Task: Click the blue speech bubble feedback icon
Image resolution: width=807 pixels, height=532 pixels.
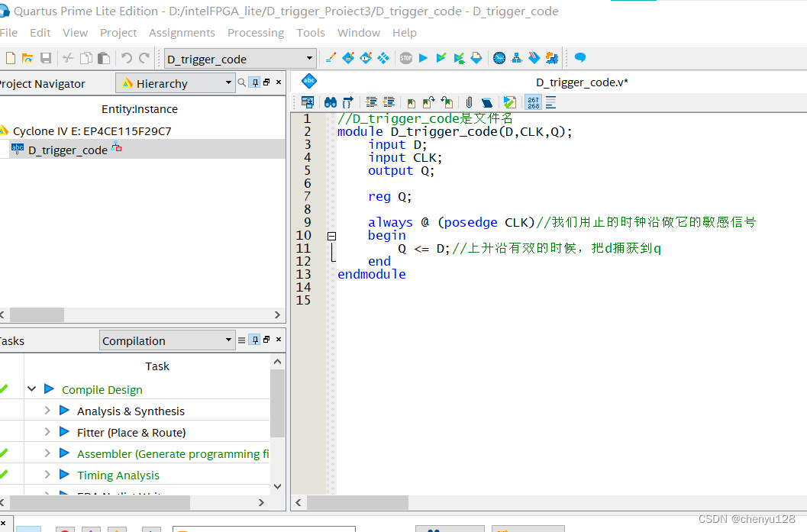Action: (x=580, y=57)
